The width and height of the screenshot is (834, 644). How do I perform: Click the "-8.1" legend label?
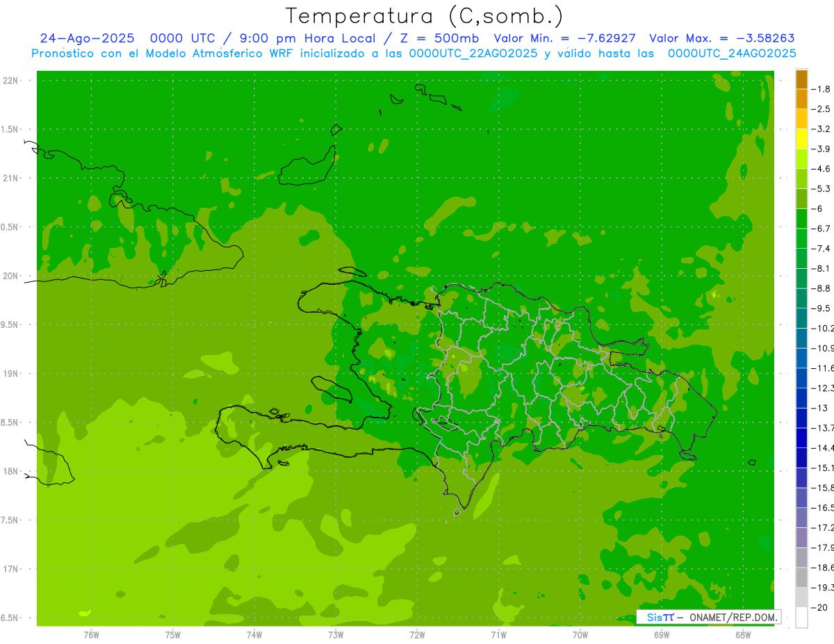click(x=822, y=268)
